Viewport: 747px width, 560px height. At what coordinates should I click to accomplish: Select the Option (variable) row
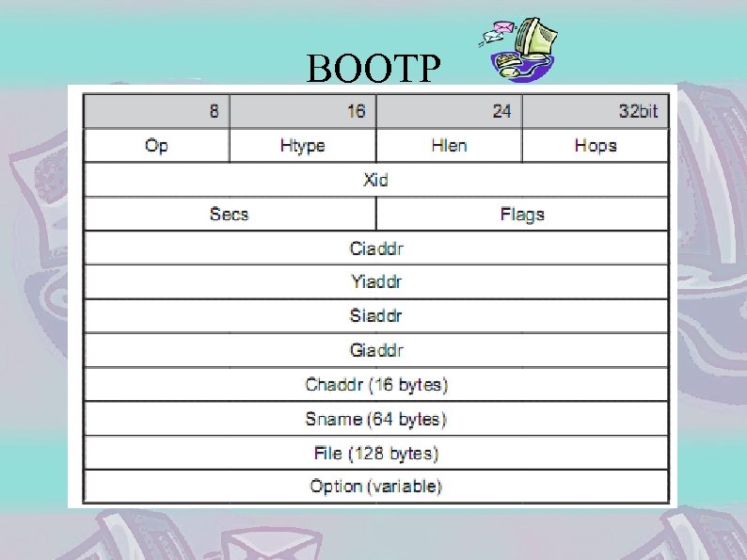pyautogui.click(x=375, y=486)
